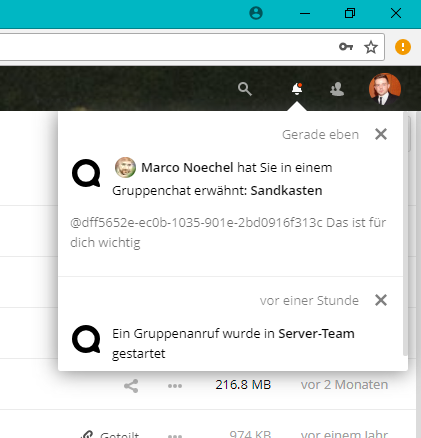Toggle the notifications bell icon

pos(297,89)
